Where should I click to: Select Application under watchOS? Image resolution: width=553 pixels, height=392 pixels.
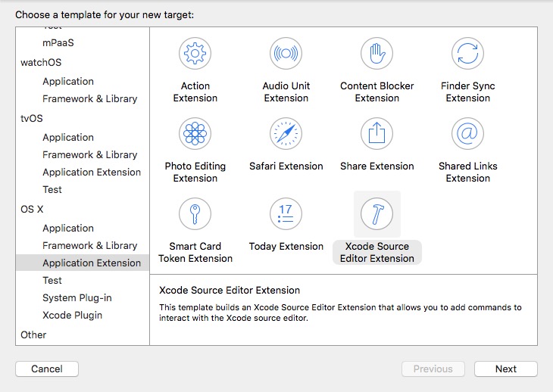click(68, 82)
